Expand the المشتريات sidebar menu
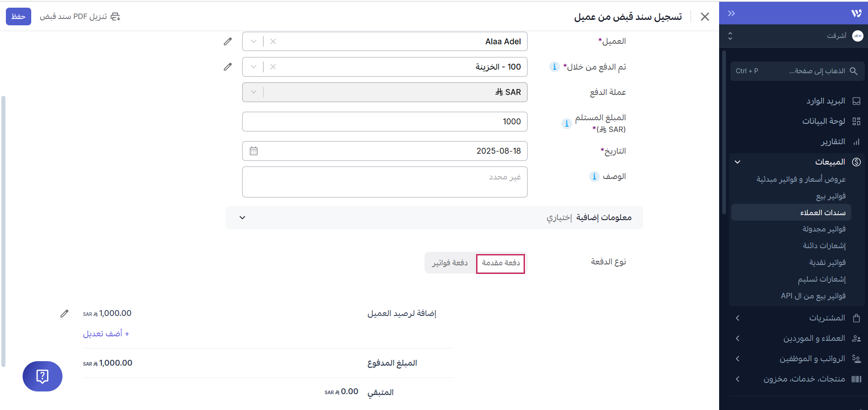 pos(796,318)
